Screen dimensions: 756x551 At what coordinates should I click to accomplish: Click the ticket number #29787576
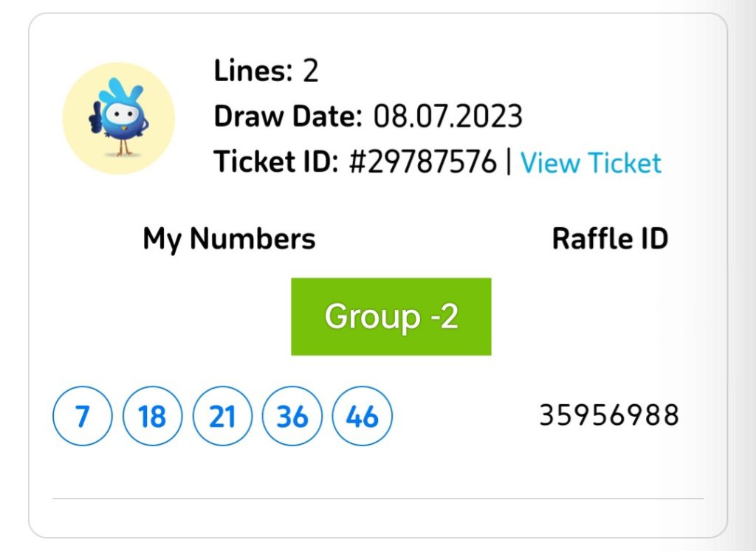pyautogui.click(x=422, y=162)
